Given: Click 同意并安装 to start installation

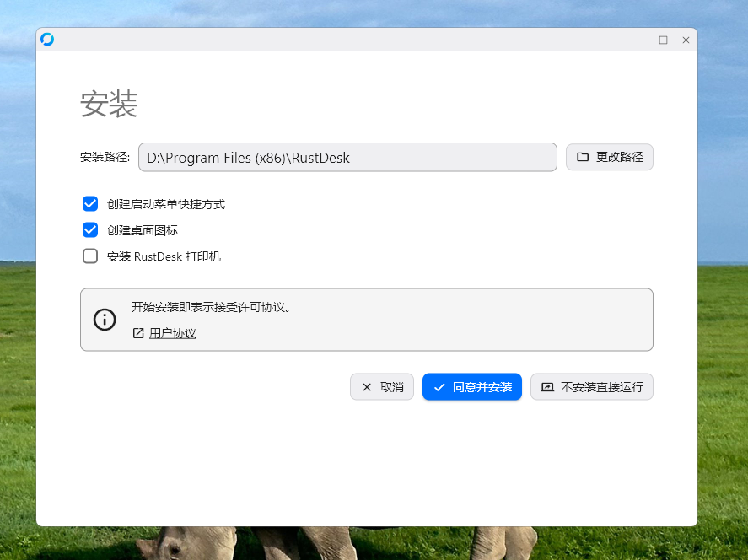Looking at the screenshot, I should 472,386.
